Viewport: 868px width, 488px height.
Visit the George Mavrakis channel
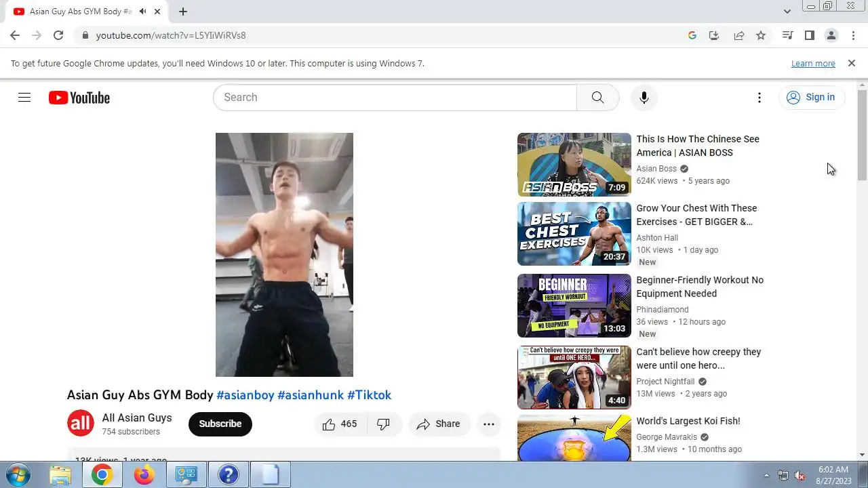[x=667, y=437]
